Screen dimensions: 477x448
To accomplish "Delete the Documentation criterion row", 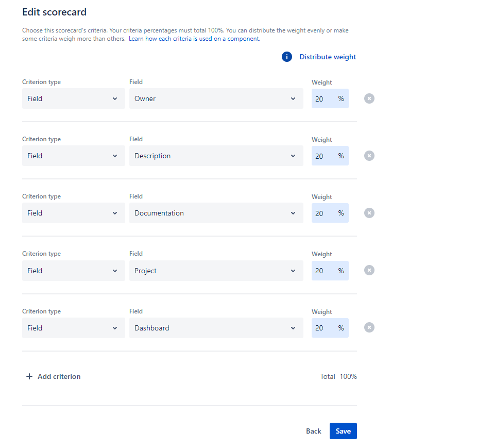I will [369, 213].
